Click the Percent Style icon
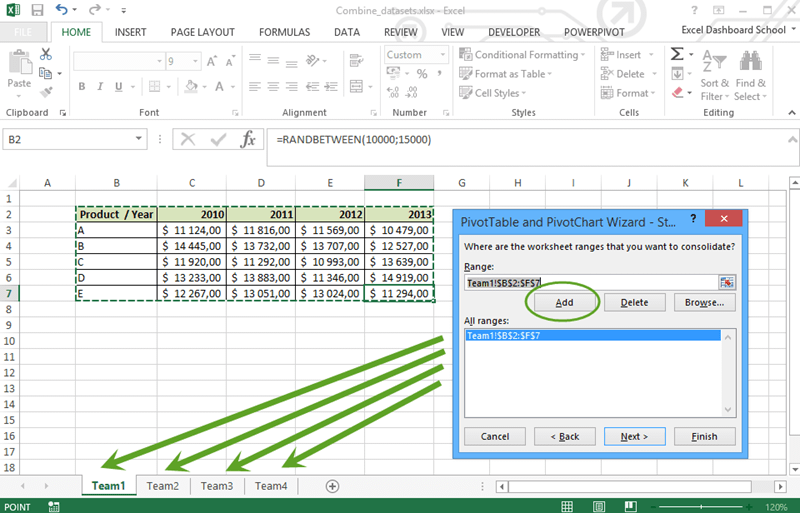 coord(422,74)
